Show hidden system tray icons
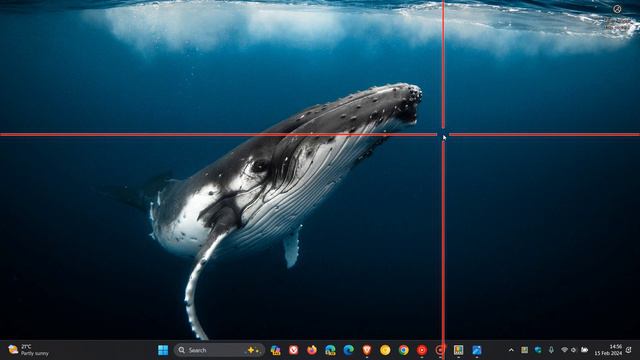This screenshot has height=360, width=640. (x=511, y=350)
